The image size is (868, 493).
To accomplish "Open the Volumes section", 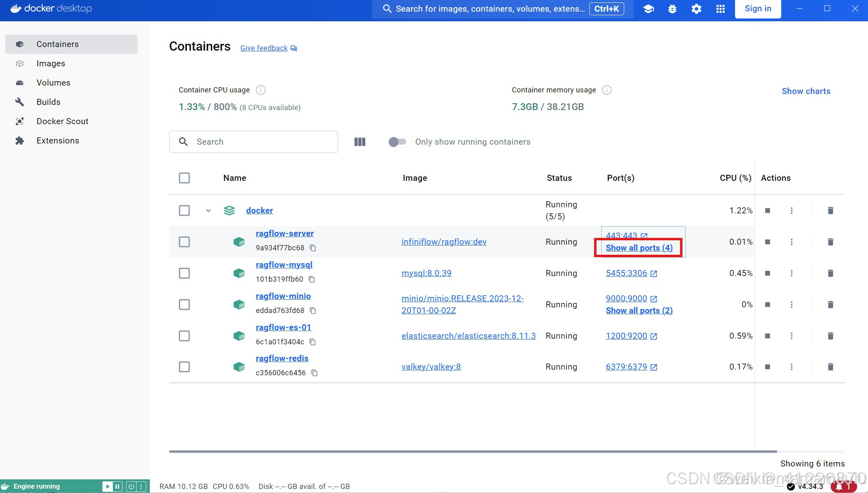I will (53, 83).
